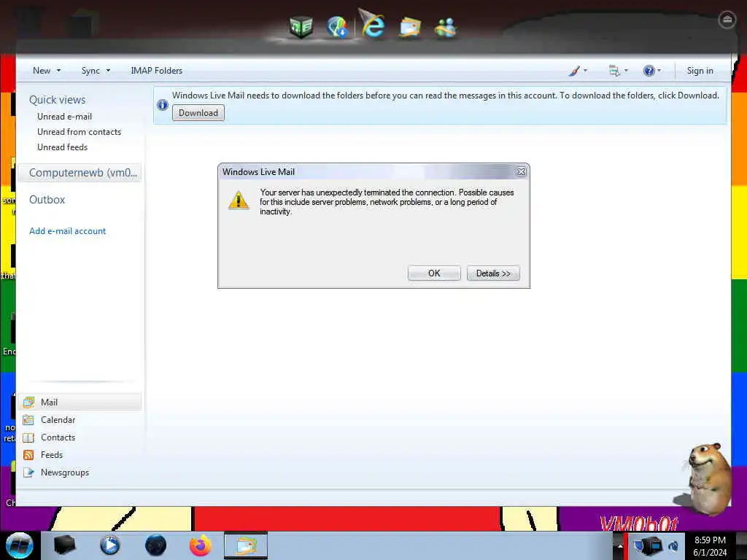The height and width of the screenshot is (560, 747).
Task: Show error Details >>
Action: click(493, 273)
